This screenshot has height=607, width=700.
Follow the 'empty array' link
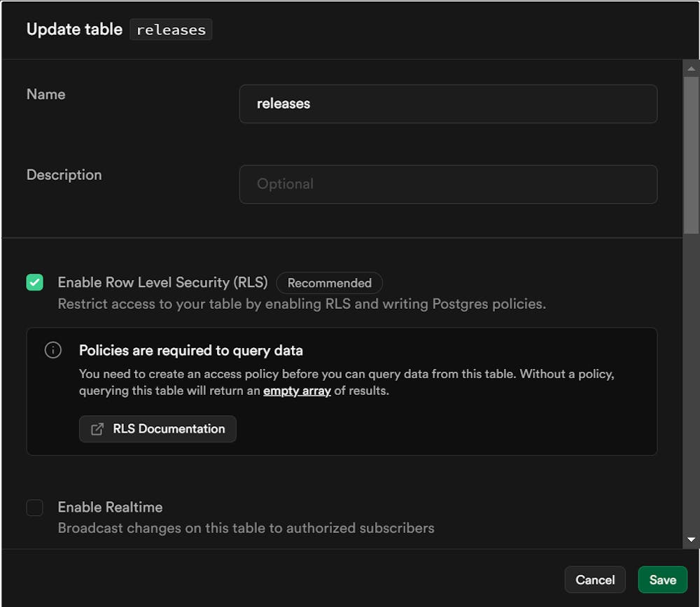coord(297,391)
